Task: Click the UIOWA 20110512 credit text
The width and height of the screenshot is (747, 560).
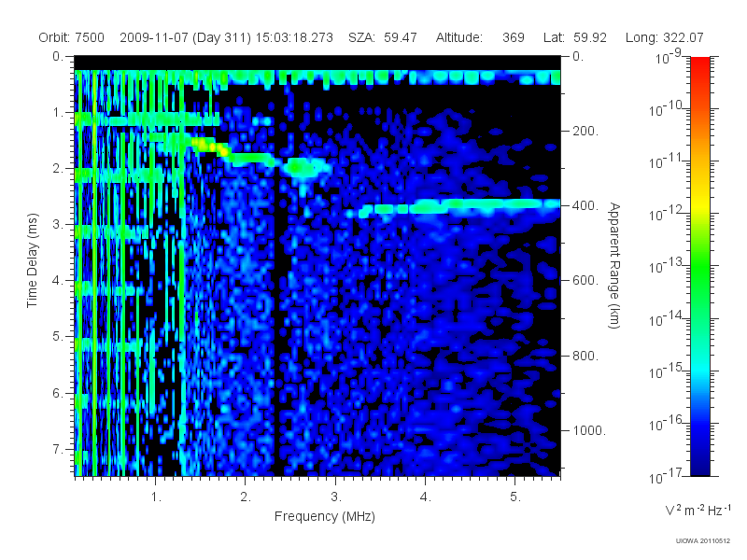Action: (703, 541)
